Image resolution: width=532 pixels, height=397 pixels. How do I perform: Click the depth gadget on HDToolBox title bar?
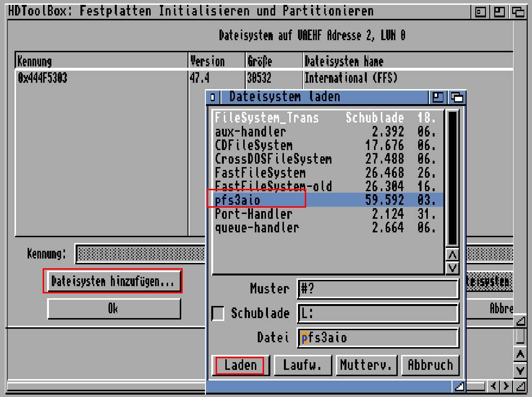point(518,11)
